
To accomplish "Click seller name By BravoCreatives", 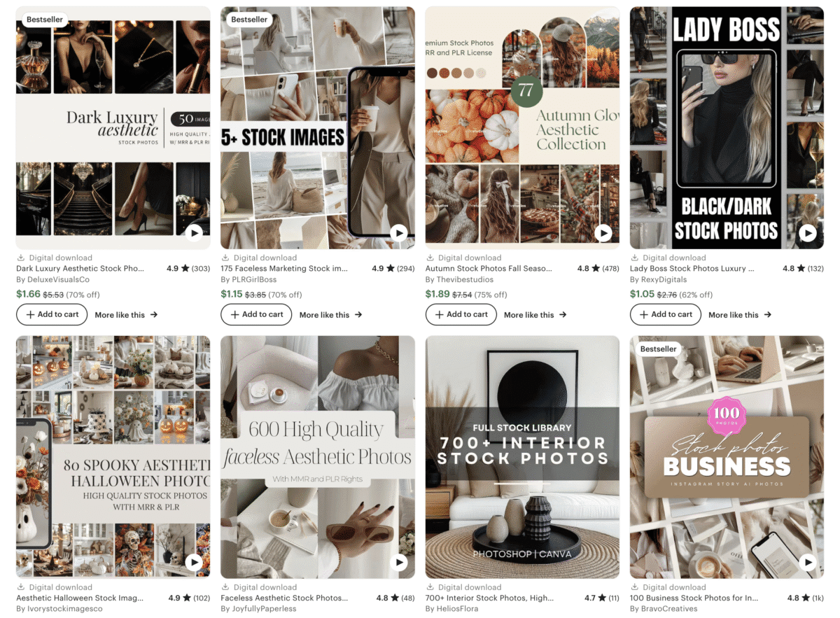I will point(664,609).
